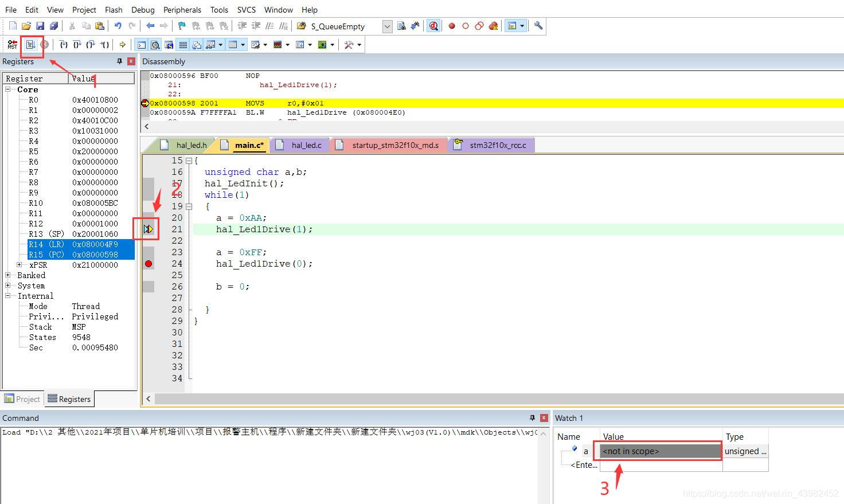844x504 pixels.
Task: Toggle the Command Window toolbar icon
Action: [x=142, y=45]
